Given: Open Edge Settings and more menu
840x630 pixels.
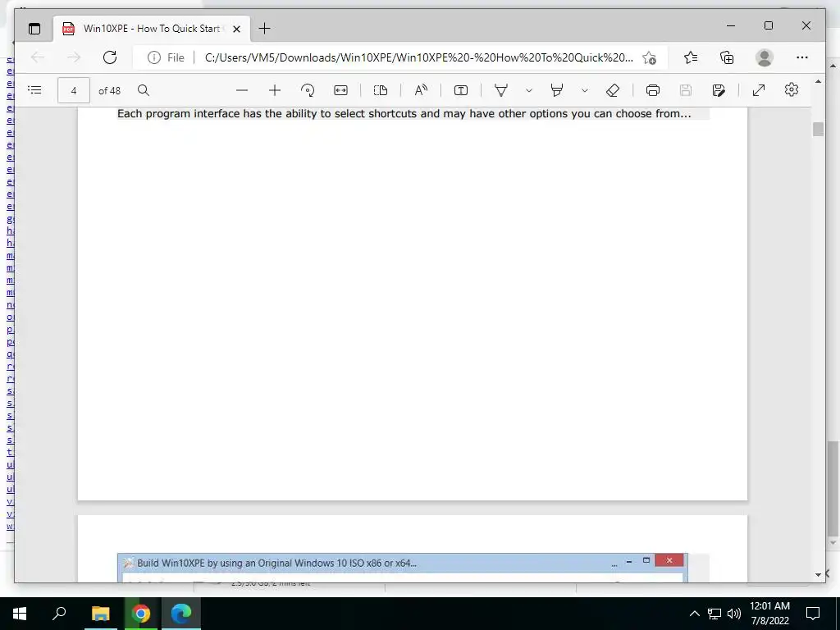Looking at the screenshot, I should (802, 57).
